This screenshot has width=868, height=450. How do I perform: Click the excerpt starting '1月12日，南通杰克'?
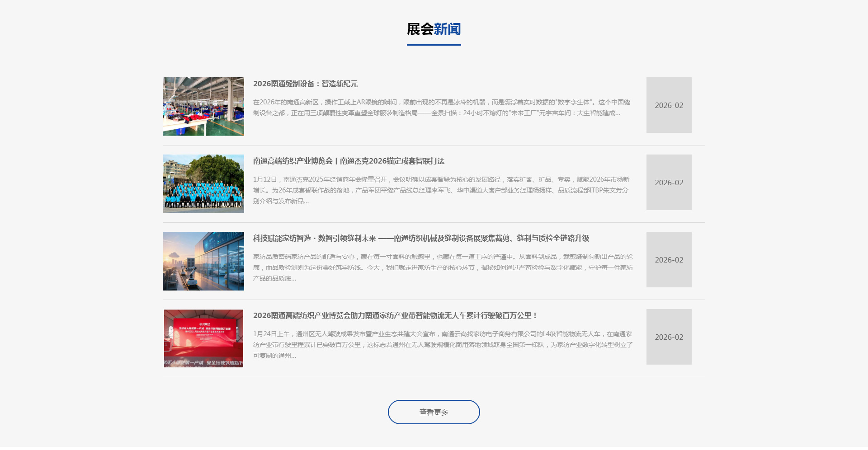click(x=441, y=190)
